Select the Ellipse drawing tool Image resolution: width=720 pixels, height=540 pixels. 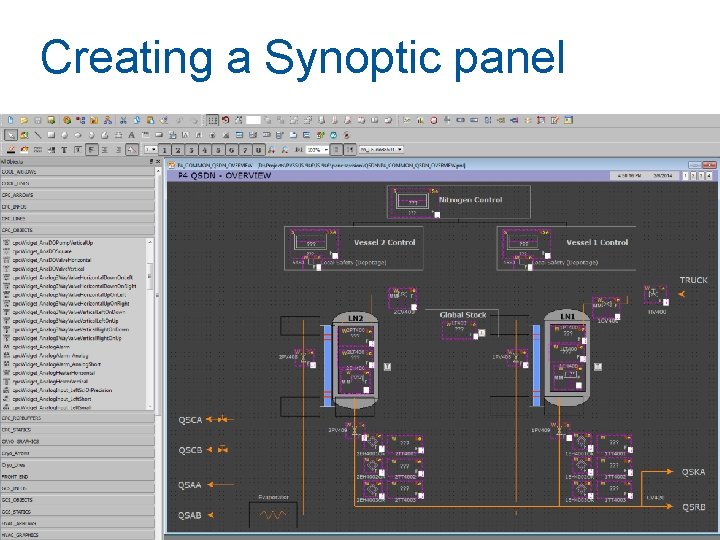tap(78, 135)
